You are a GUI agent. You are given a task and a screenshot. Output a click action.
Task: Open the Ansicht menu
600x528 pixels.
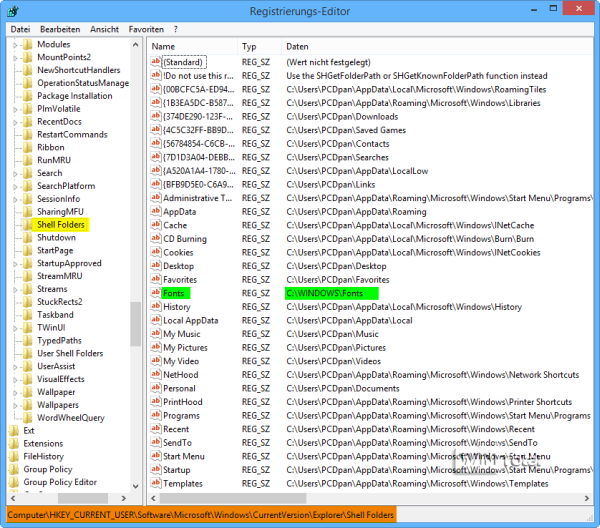(x=104, y=29)
